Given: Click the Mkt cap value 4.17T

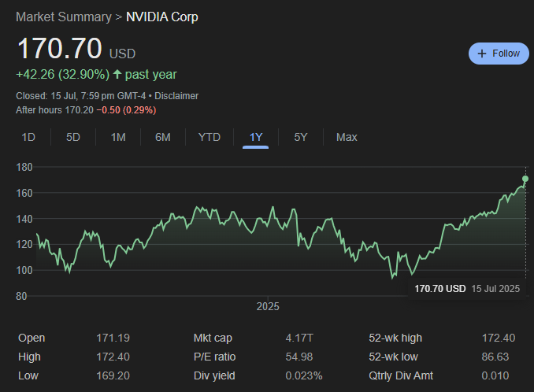Looking at the screenshot, I should pos(299,338).
